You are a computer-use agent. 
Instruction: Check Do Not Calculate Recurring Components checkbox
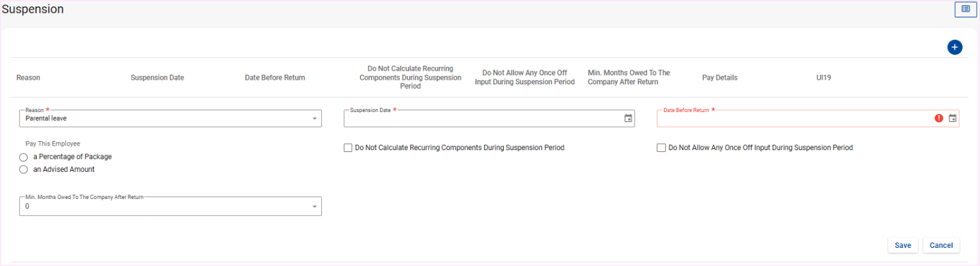coord(348,148)
